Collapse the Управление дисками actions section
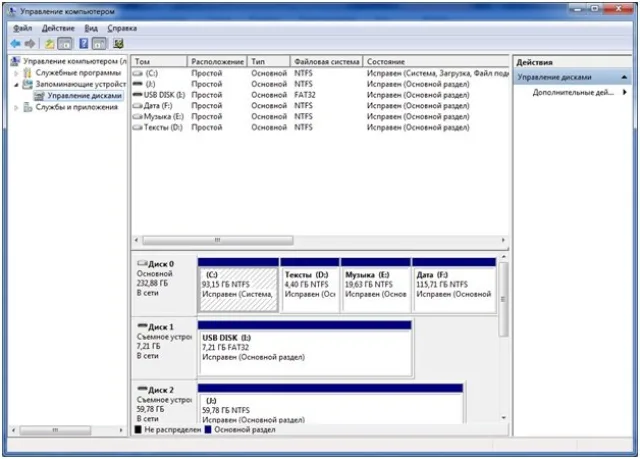Viewport: 640px width, 459px height. [x=624, y=77]
